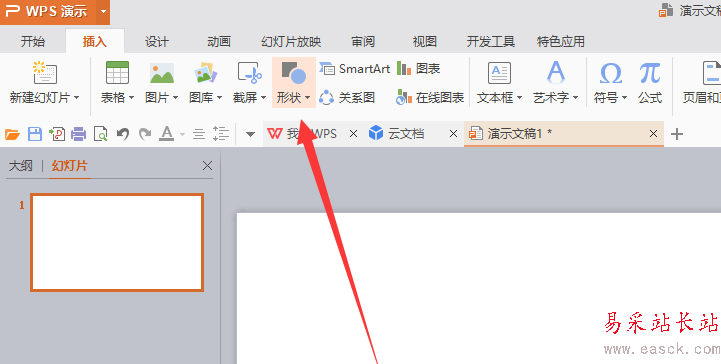The height and width of the screenshot is (364, 721).
Task: Switch to the 审阅 tab
Action: click(363, 41)
